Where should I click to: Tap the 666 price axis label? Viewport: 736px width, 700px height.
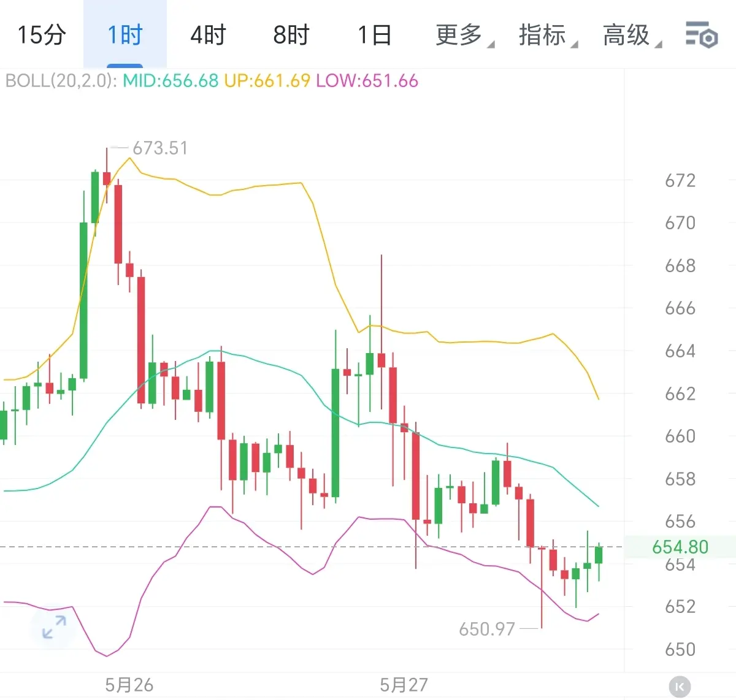[680, 308]
